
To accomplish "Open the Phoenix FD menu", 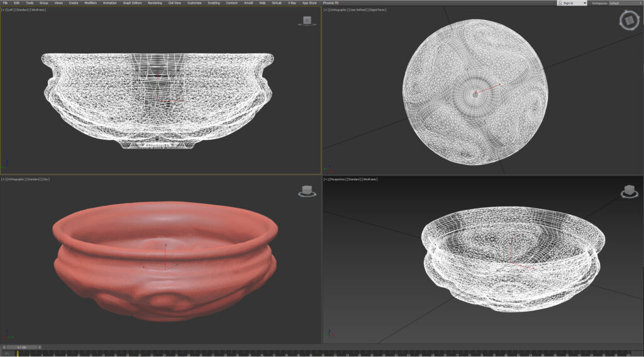I will click(x=331, y=3).
